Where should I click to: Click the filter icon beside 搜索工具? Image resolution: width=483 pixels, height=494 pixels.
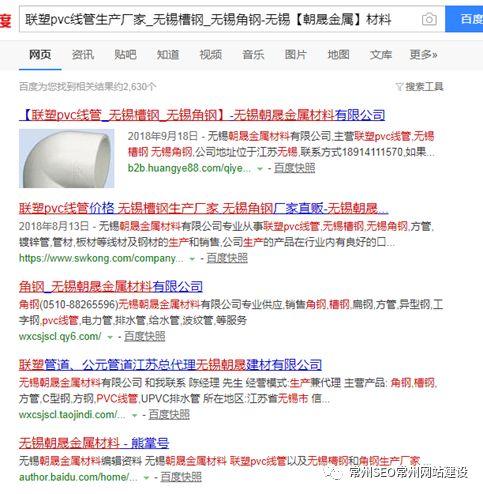399,87
